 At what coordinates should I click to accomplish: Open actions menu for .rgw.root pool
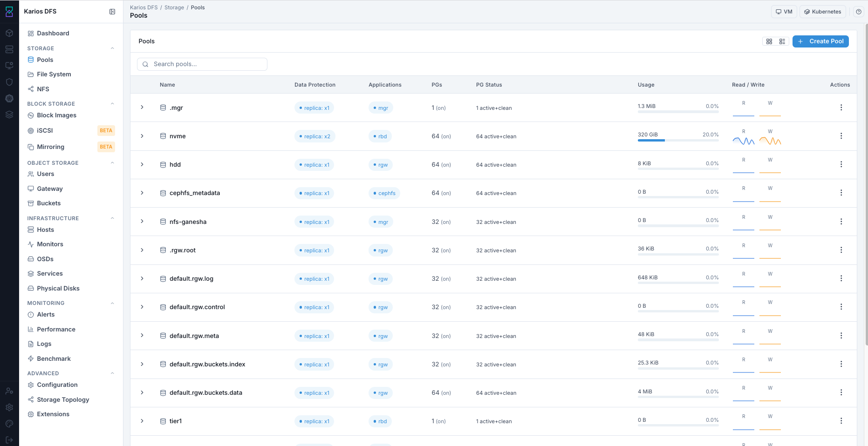click(x=841, y=250)
